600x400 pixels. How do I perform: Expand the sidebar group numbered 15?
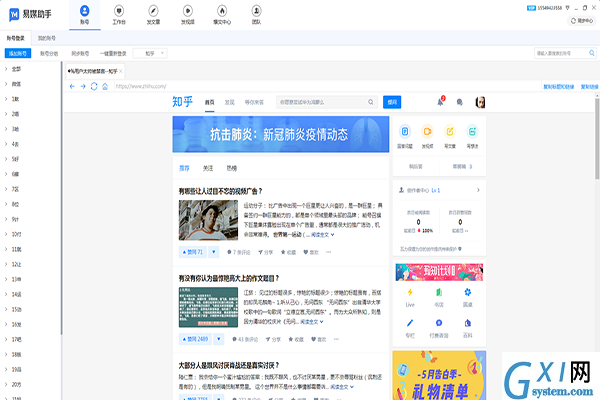[x=6, y=309]
